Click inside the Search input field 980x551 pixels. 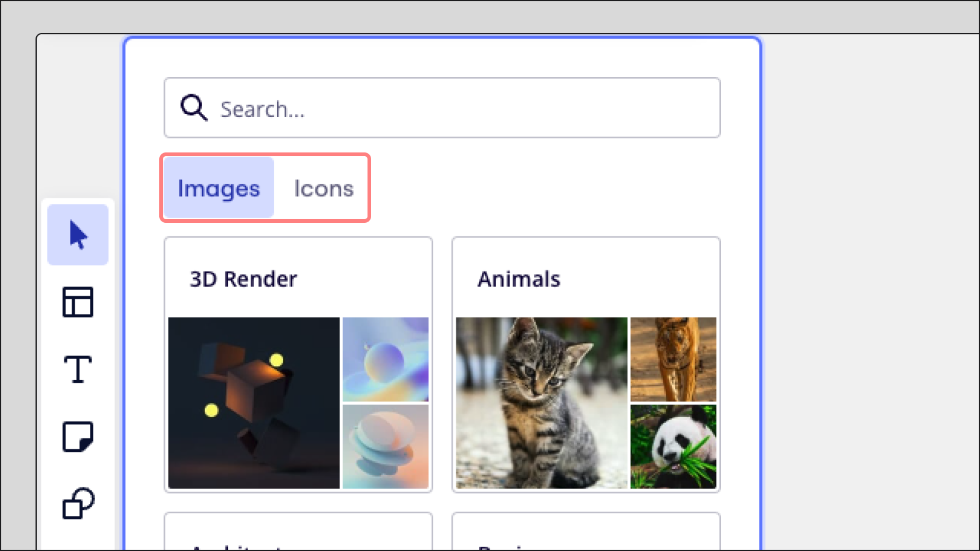429,108
